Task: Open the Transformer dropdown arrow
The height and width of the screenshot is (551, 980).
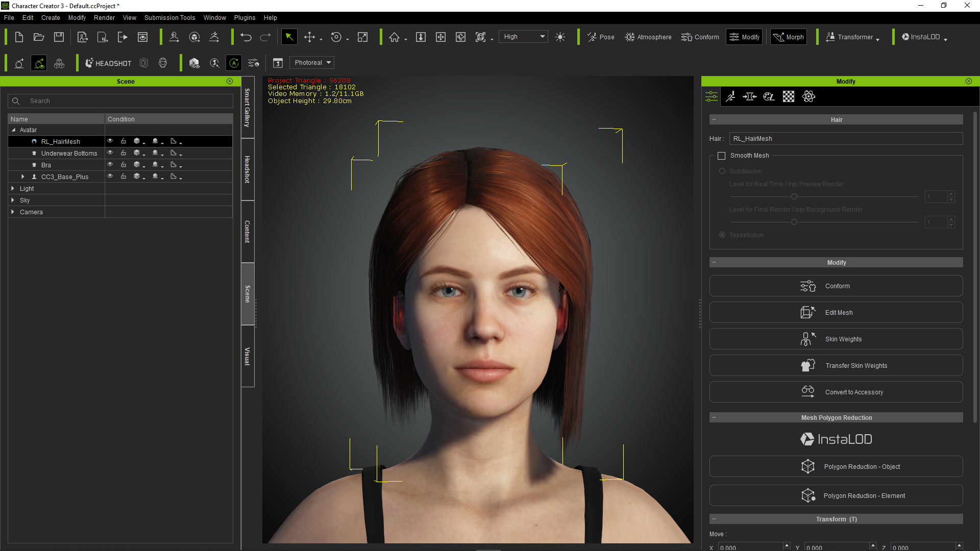Action: tap(877, 39)
